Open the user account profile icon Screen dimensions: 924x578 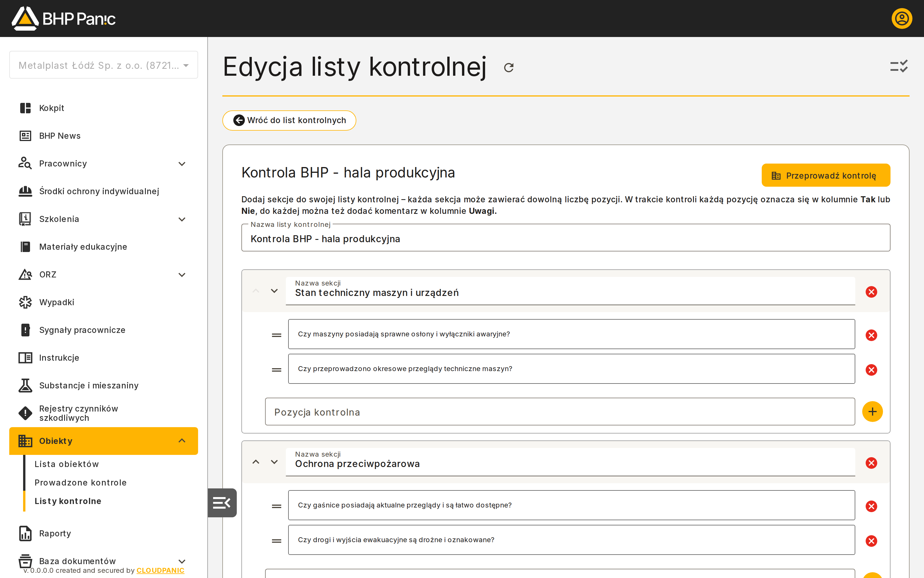(x=901, y=18)
